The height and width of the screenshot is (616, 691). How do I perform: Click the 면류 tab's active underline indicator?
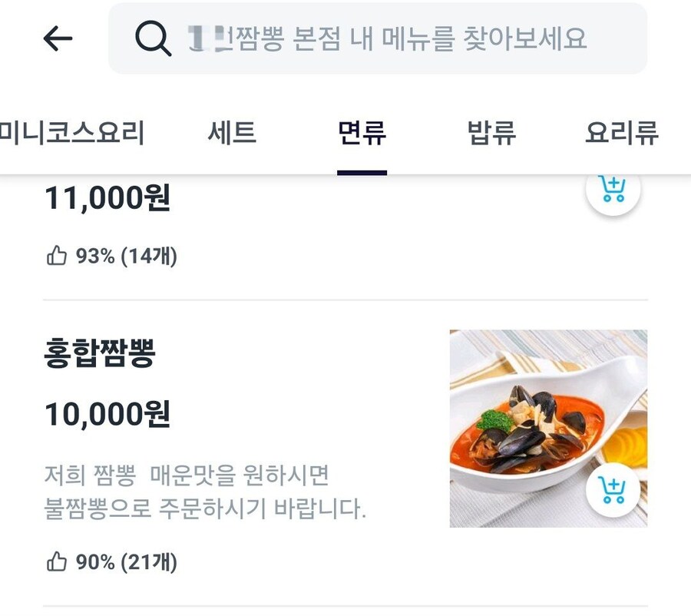point(362,173)
